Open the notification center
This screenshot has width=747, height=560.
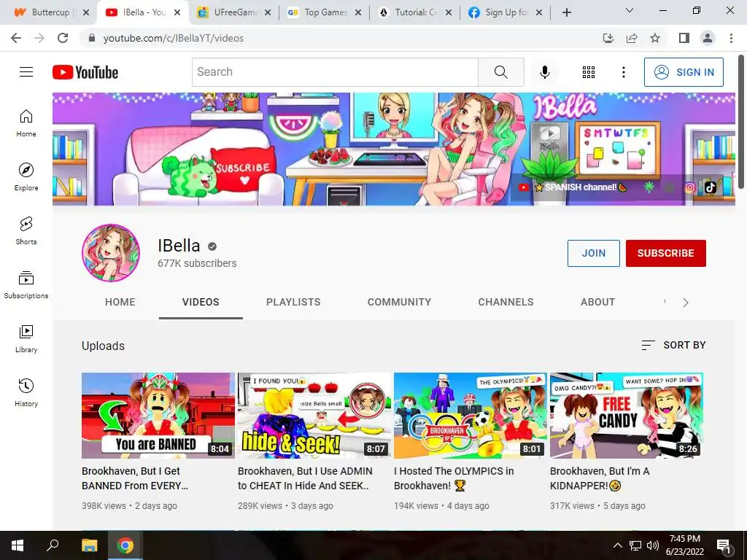724,545
